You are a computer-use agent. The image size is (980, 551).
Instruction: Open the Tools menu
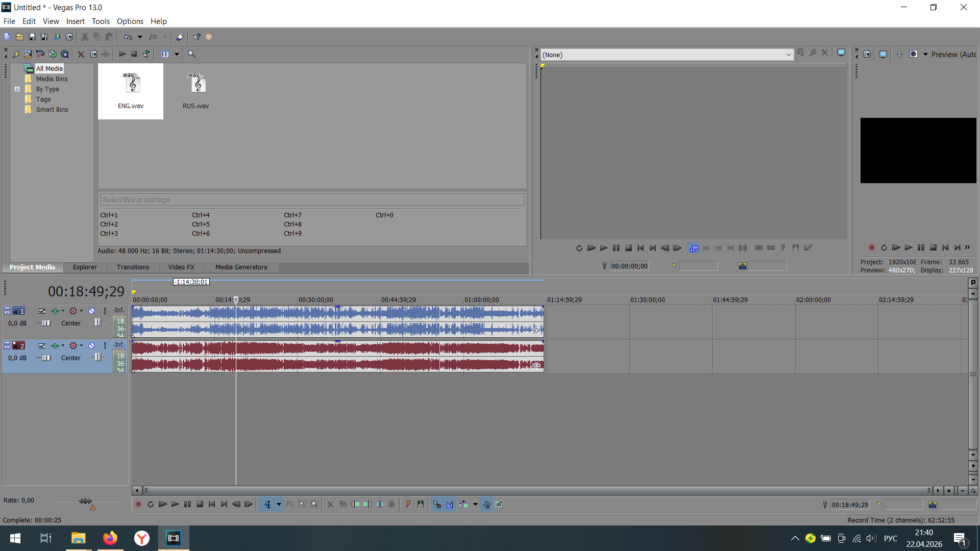pos(101,21)
